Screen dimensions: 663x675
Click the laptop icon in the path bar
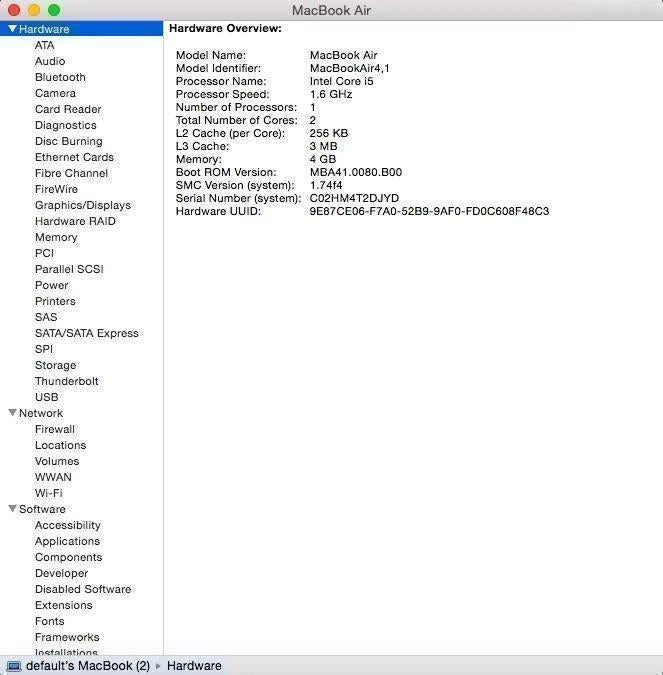coord(14,666)
